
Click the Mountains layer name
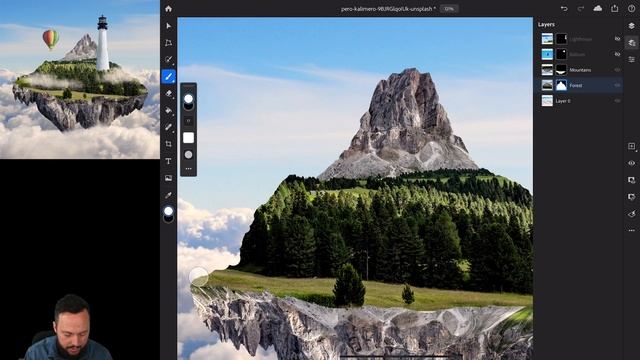(580, 70)
